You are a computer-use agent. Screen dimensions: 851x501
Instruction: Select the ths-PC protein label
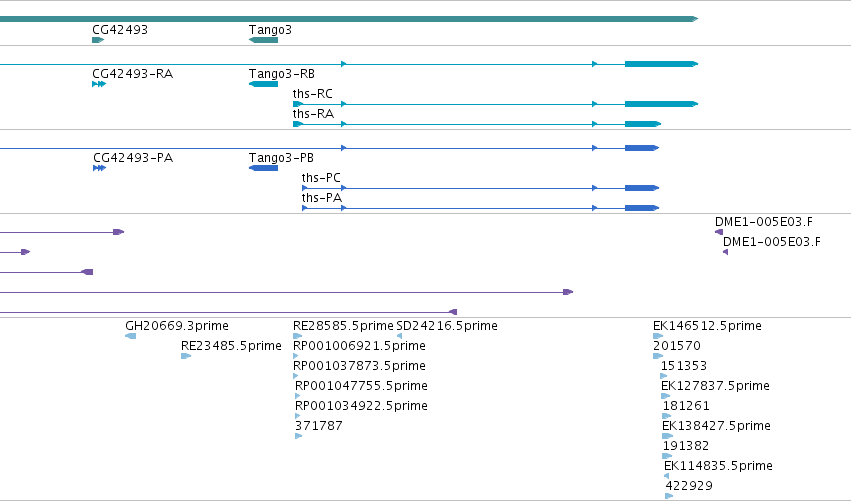pos(321,178)
